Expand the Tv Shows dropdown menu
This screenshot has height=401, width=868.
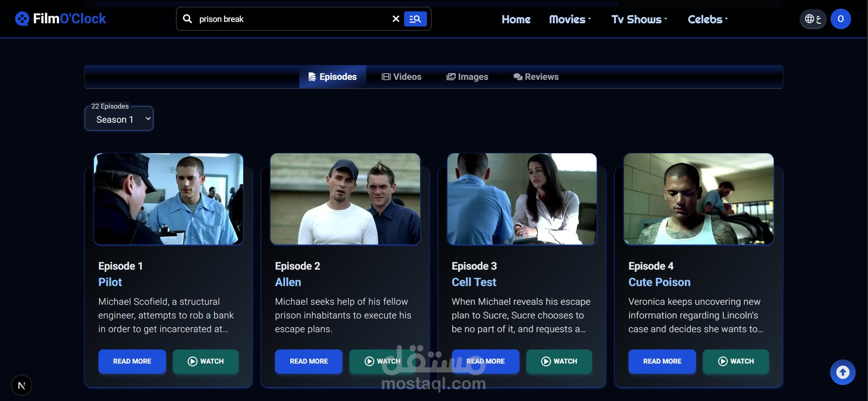click(639, 19)
